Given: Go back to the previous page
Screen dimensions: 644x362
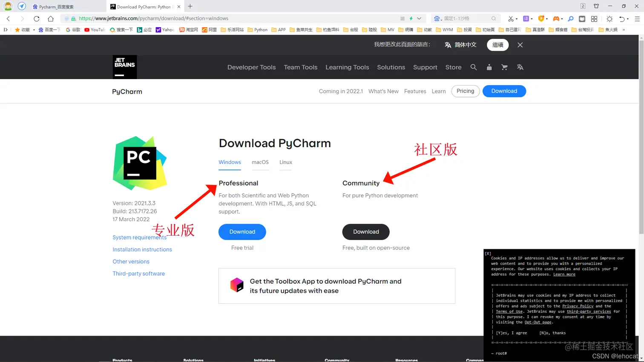Looking at the screenshot, I should (x=9, y=18).
